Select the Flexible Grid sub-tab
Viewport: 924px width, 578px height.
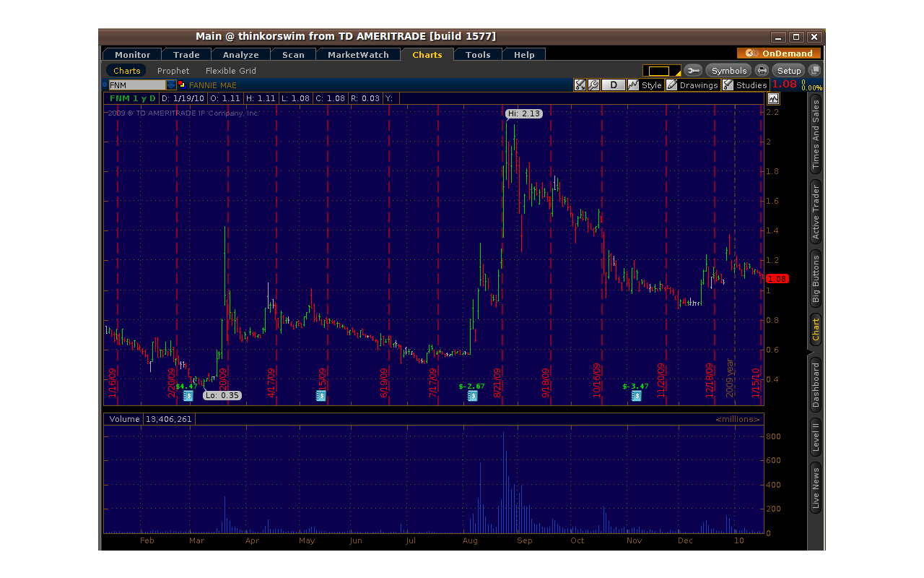point(231,70)
